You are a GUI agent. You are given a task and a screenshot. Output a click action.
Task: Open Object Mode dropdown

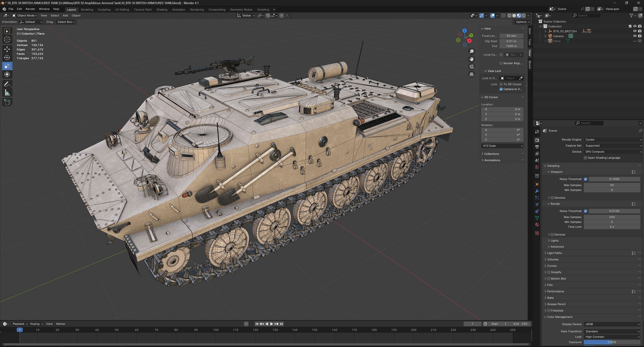(x=25, y=15)
